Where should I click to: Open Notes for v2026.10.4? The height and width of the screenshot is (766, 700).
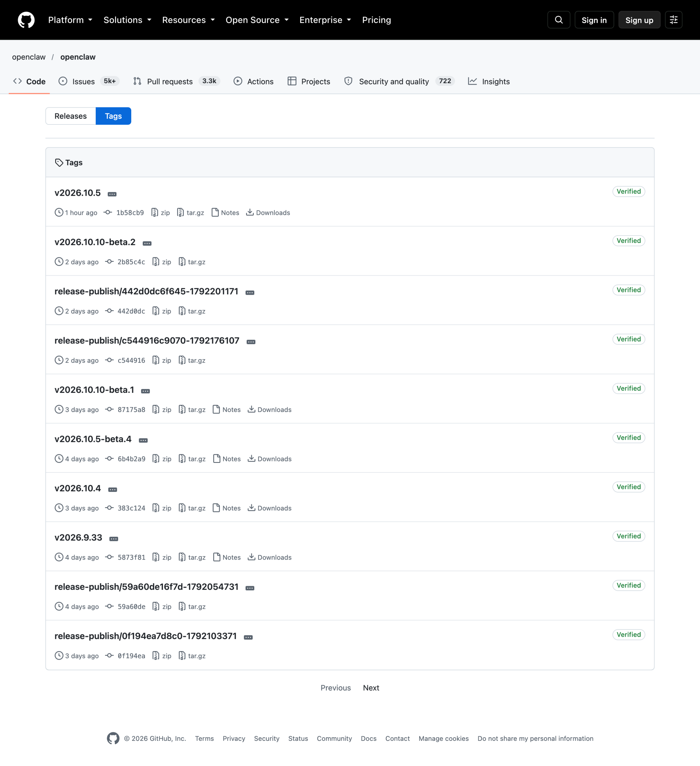[227, 508]
